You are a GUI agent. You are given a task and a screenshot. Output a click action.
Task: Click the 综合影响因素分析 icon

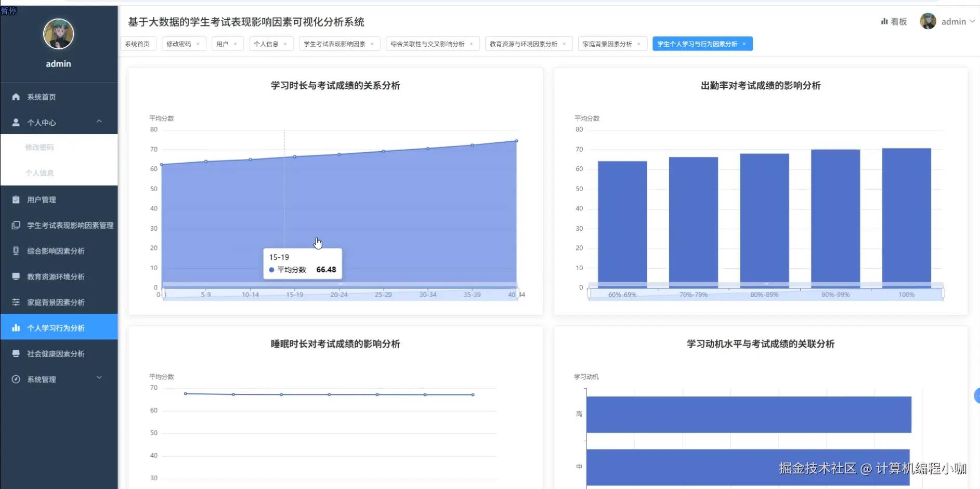coord(16,250)
